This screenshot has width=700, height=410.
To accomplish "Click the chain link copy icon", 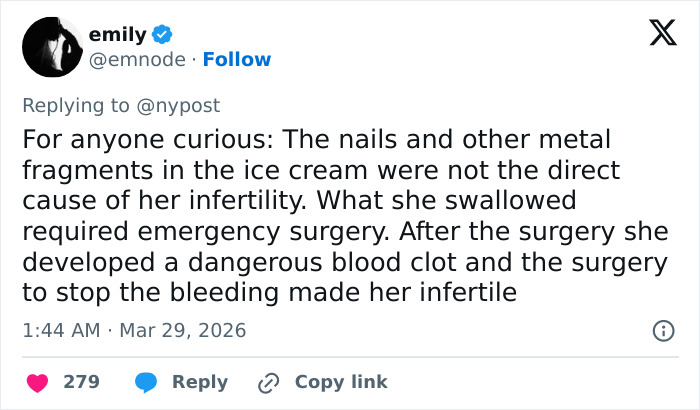I will pos(268,382).
